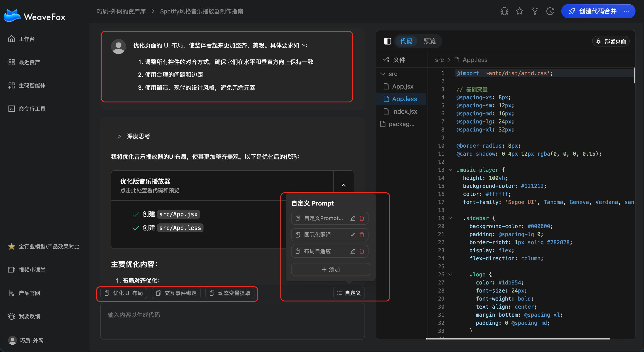Click edit pencil for 国际化翻译 prompt
The image size is (644, 352).
coord(353,235)
